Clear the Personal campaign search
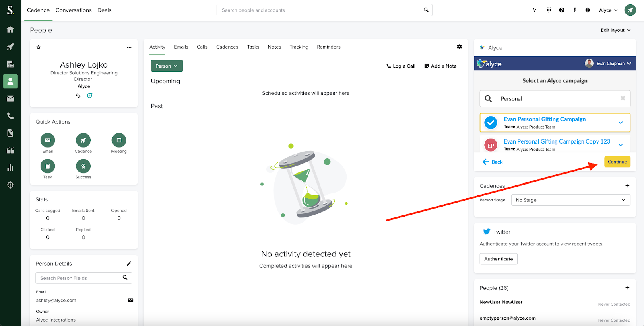644x326 pixels. tap(623, 98)
